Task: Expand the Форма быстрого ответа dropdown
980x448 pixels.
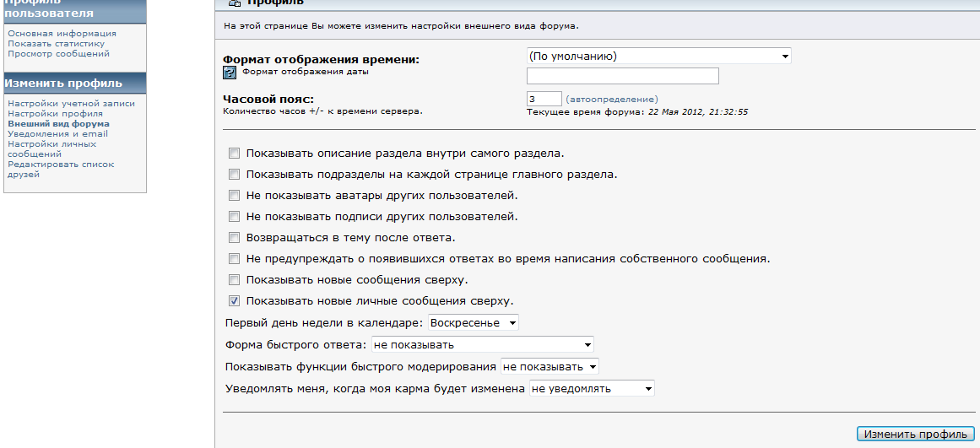Action: 482,344
